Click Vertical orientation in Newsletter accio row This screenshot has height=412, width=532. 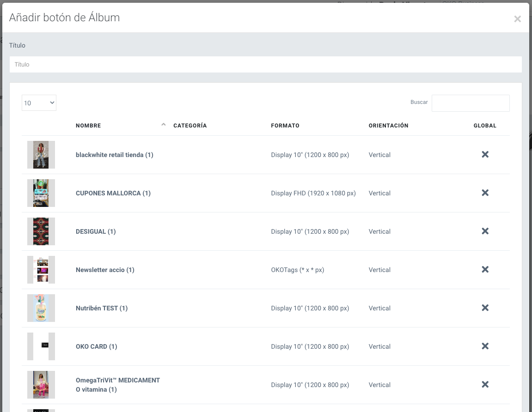(x=379, y=270)
